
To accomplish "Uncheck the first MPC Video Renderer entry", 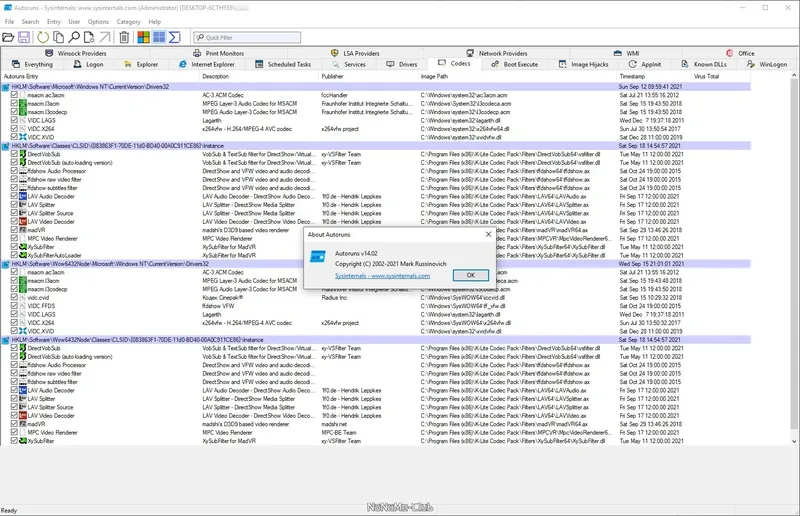I will tap(14, 238).
